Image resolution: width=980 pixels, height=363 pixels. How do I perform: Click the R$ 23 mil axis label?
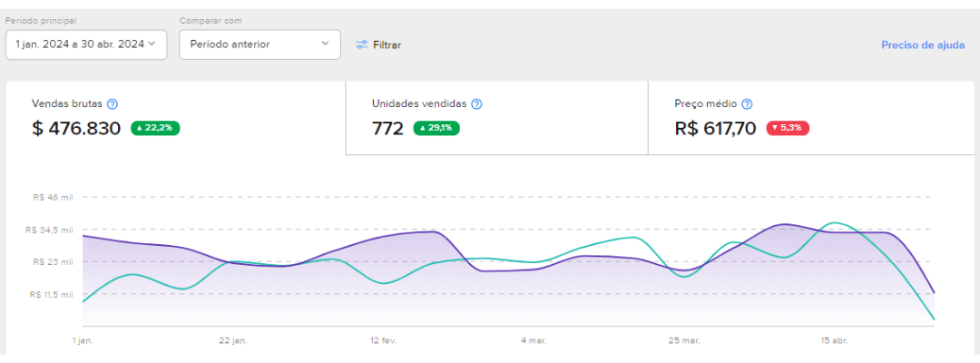(x=54, y=261)
